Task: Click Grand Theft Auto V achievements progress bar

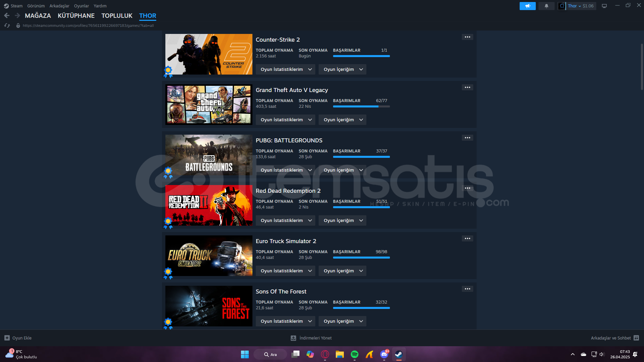Action: coord(361,106)
